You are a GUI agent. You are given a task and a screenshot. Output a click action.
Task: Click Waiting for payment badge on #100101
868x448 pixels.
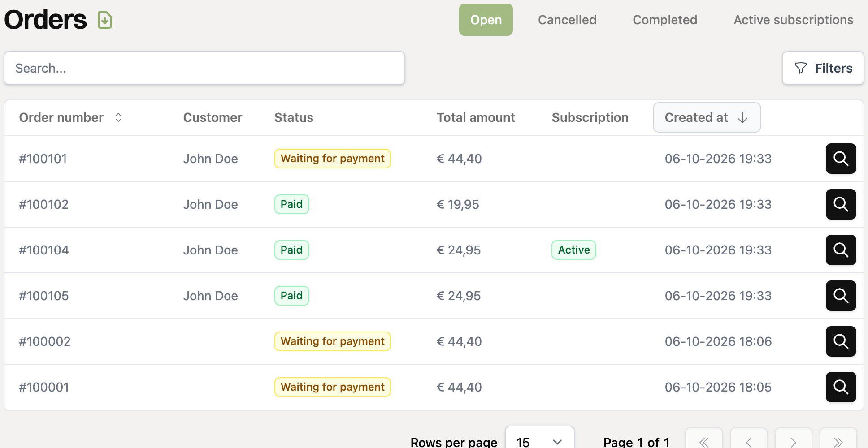click(332, 159)
